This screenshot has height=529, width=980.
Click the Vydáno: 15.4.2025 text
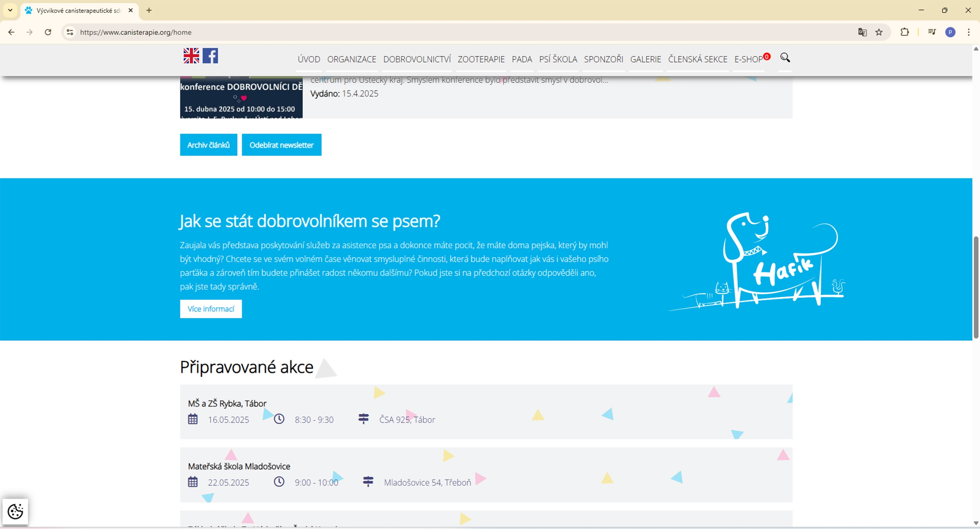344,94
